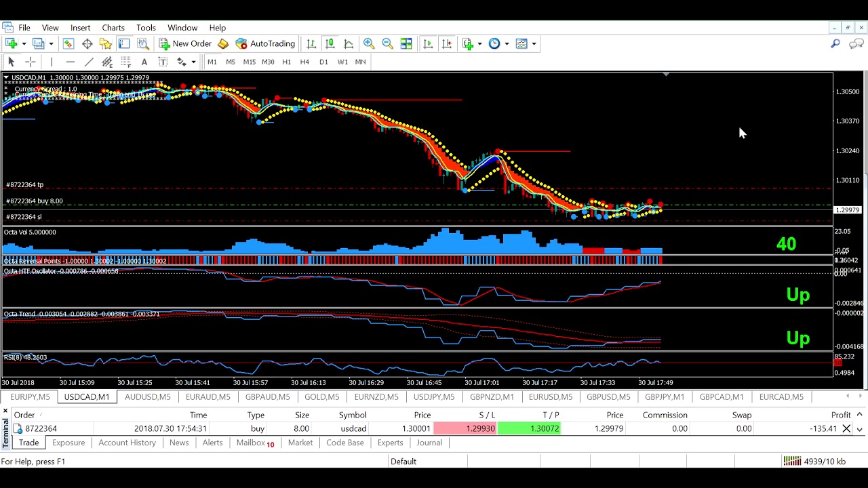Toggle Chart Shift
The height and width of the screenshot is (488, 868).
tap(447, 43)
